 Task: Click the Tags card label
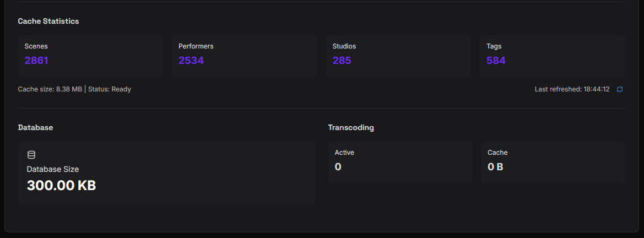coord(494,46)
